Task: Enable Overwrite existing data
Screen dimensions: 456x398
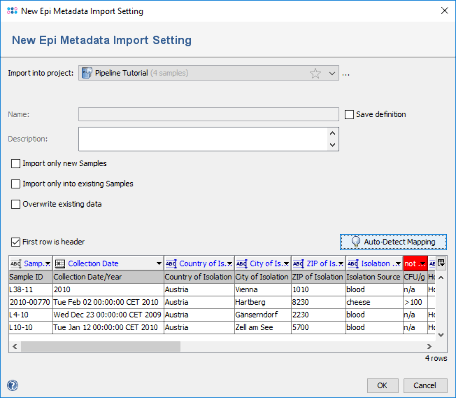Action: pos(15,204)
